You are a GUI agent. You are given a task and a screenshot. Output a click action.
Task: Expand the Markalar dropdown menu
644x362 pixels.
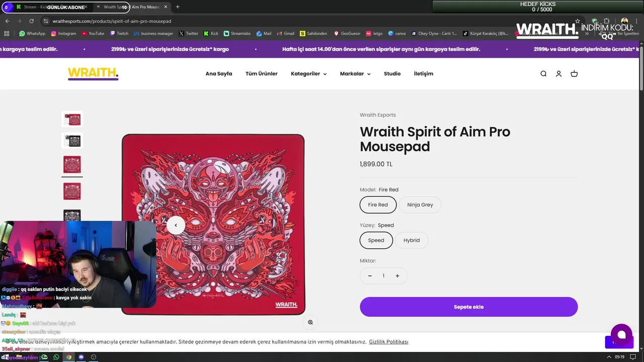pyautogui.click(x=355, y=74)
